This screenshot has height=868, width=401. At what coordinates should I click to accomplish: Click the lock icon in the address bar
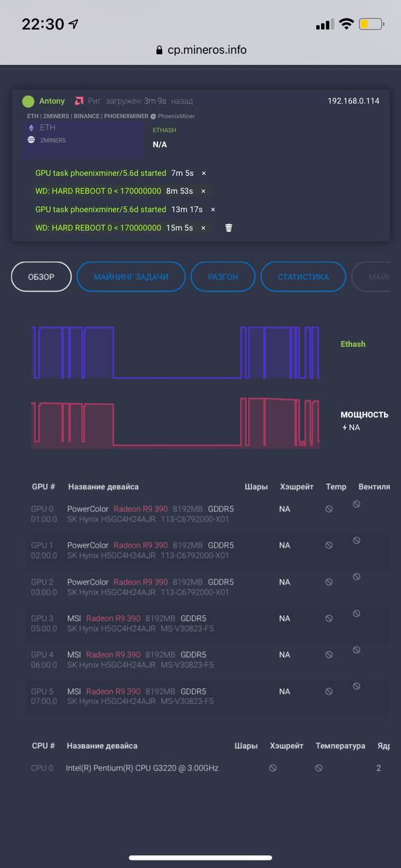pos(159,50)
